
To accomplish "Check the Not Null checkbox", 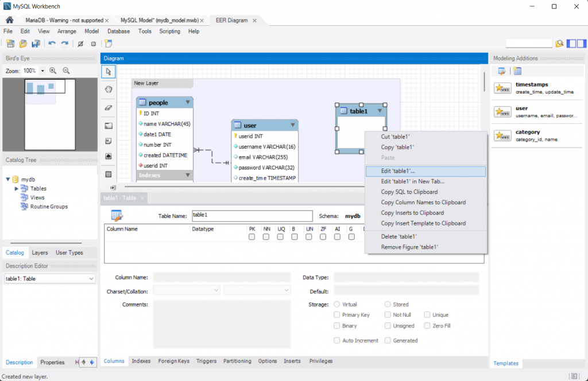I will point(388,314).
